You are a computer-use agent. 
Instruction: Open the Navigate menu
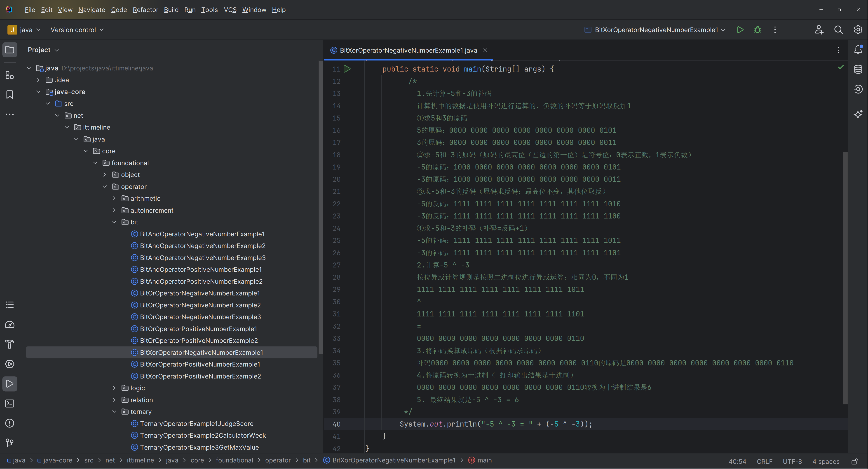(x=92, y=10)
